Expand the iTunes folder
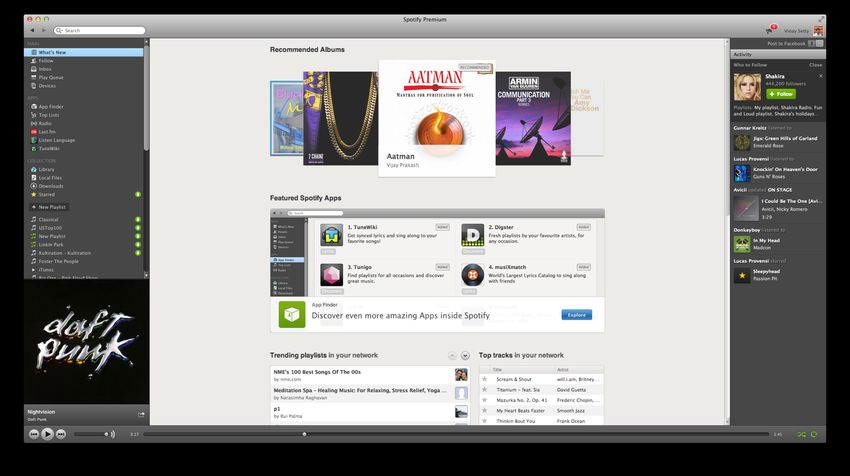Screen dimensions: 850x476 34,269
